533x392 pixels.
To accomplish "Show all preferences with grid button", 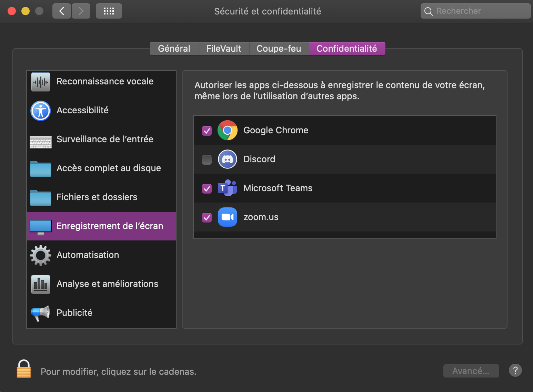I will tap(109, 11).
